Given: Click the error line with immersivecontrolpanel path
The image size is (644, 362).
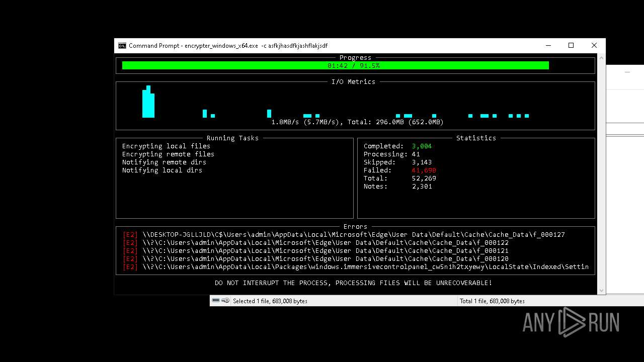Looking at the screenshot, I should coord(356,267).
